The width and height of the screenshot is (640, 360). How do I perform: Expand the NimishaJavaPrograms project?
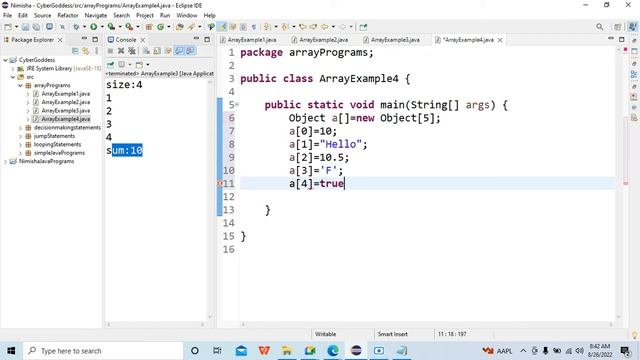(x=5, y=162)
